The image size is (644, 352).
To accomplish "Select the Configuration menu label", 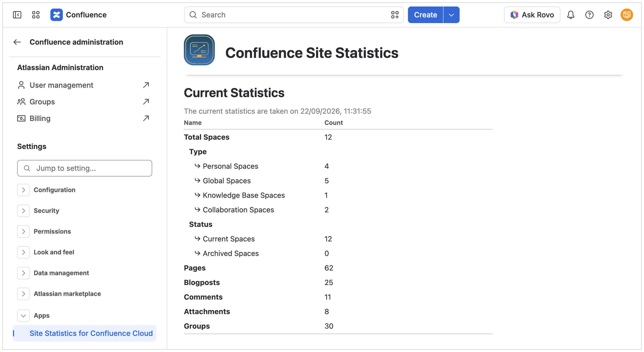I will pyautogui.click(x=55, y=190).
